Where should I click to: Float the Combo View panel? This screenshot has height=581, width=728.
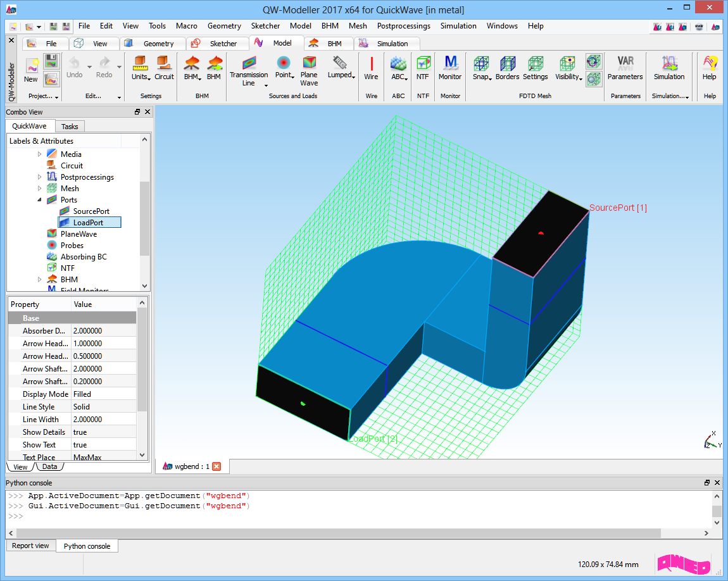[x=137, y=112]
